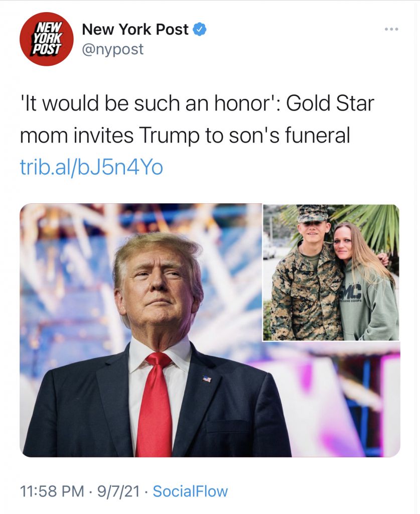Open the New York Post profile avatar
This screenshot has width=420, height=514.
(x=47, y=39)
